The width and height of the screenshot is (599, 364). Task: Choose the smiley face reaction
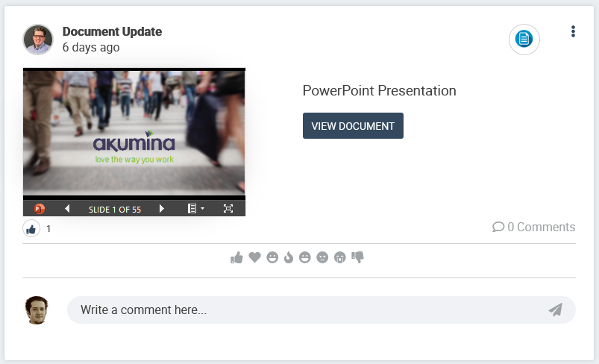click(x=272, y=257)
